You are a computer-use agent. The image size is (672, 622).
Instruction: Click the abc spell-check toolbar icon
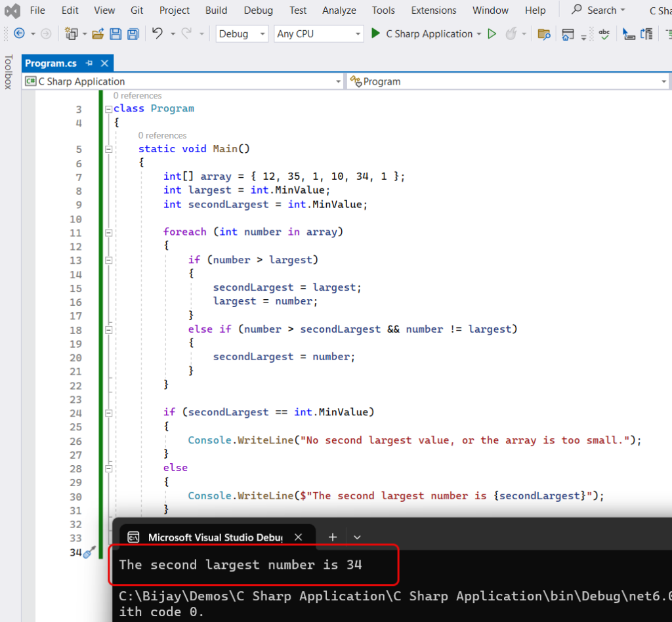(x=604, y=33)
